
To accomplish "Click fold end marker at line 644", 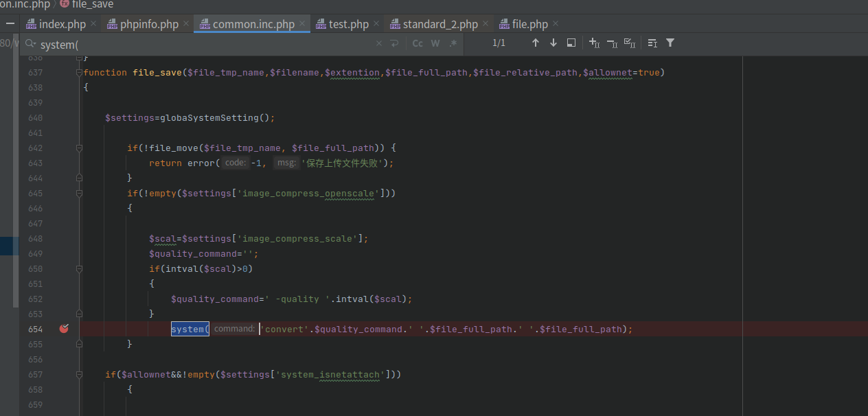I will coord(79,178).
